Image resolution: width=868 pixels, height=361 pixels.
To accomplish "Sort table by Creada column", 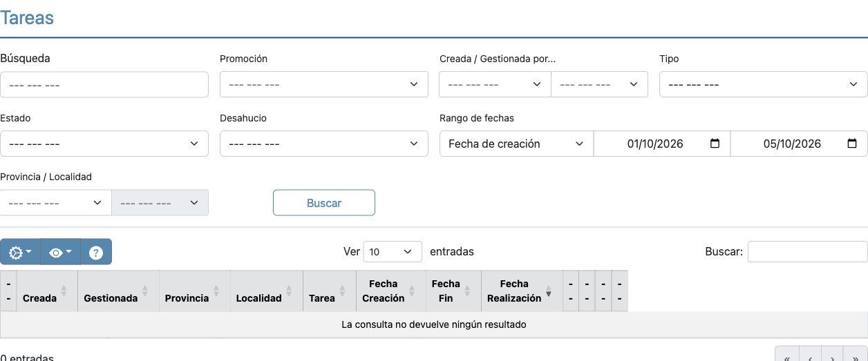I will tap(47, 291).
